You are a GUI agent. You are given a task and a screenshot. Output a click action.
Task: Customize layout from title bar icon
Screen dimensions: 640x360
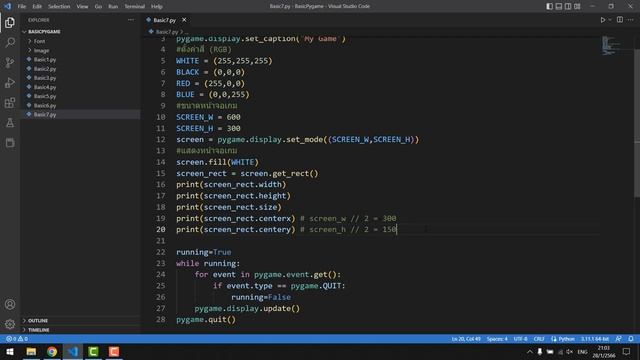coord(577,6)
